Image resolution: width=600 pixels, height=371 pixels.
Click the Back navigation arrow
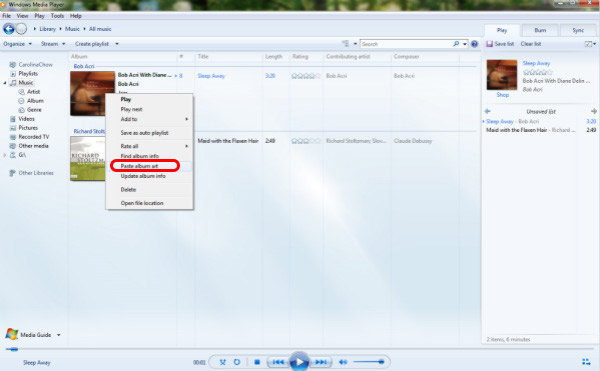pyautogui.click(x=8, y=29)
